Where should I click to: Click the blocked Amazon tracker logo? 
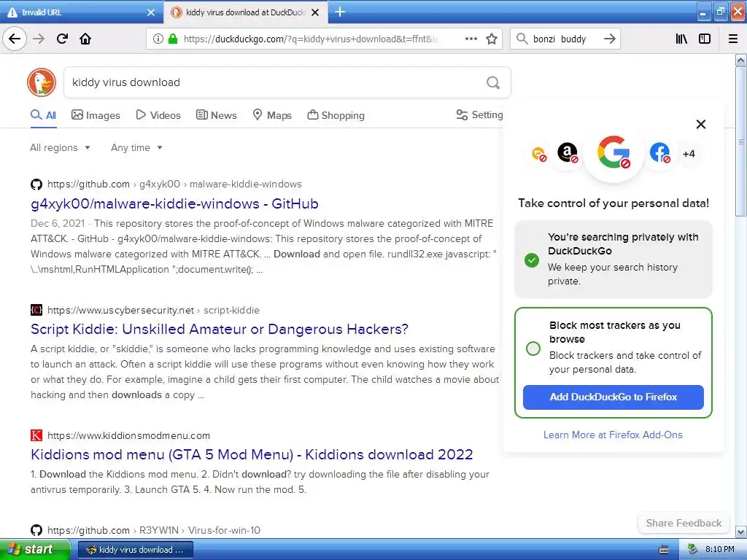568,153
